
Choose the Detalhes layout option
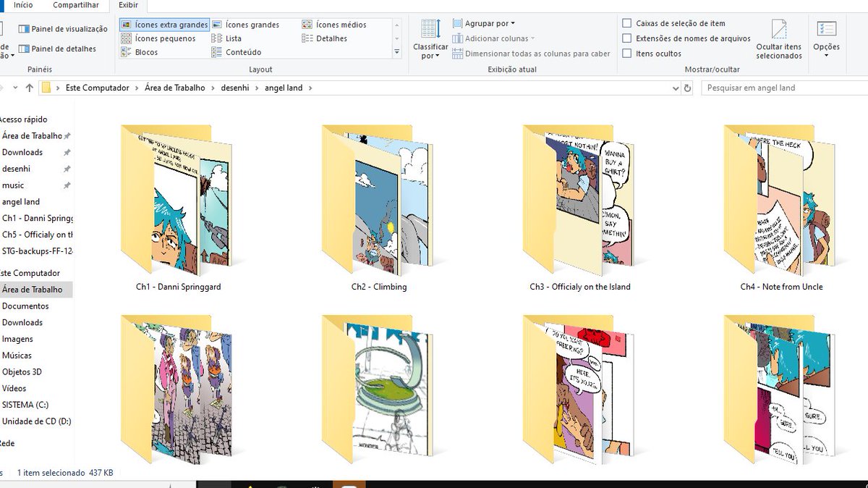(x=325, y=38)
